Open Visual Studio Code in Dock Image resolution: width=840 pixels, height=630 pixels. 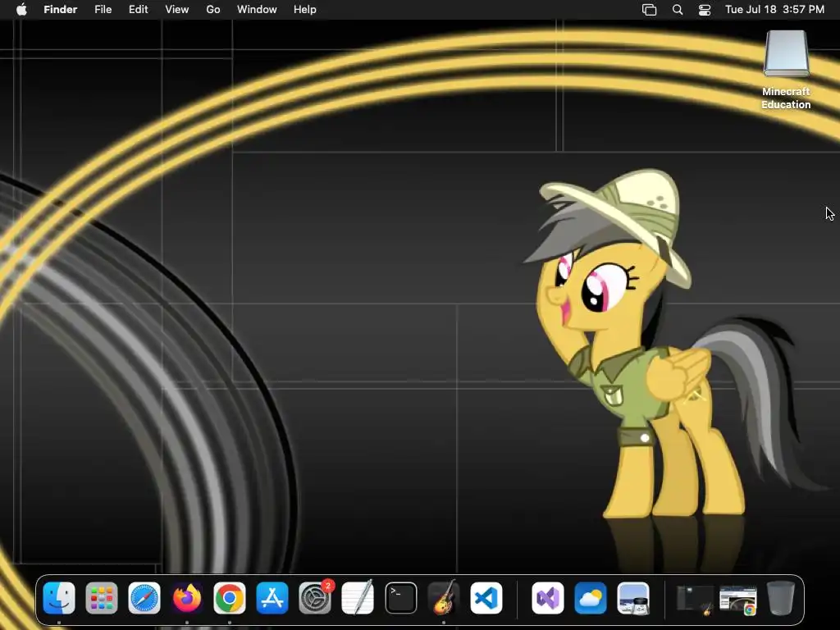[x=486, y=598]
